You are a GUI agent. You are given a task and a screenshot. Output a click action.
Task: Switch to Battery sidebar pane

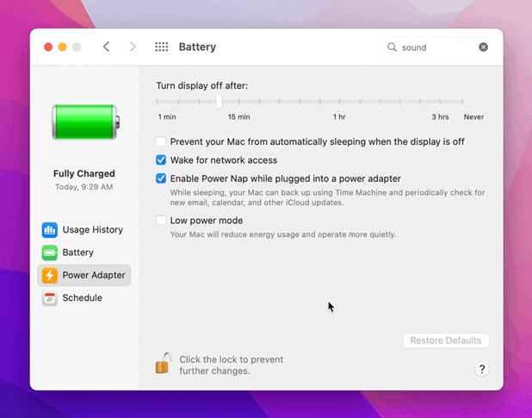pyautogui.click(x=84, y=253)
